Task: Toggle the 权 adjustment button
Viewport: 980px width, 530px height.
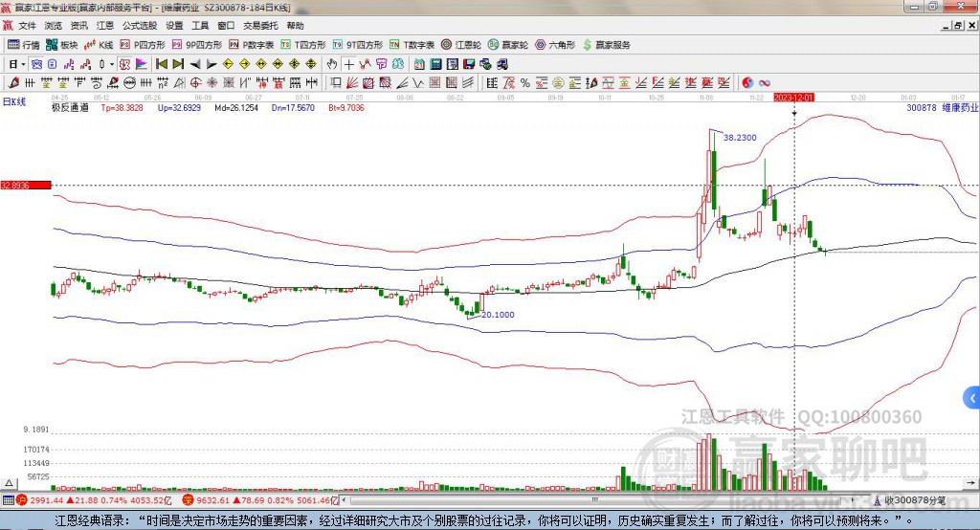Action: pyautogui.click(x=124, y=64)
